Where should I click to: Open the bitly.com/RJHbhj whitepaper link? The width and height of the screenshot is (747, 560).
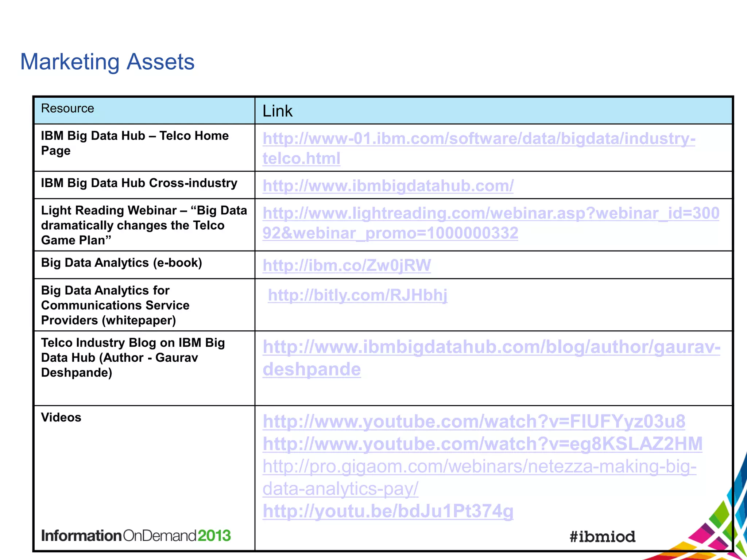coord(357,295)
